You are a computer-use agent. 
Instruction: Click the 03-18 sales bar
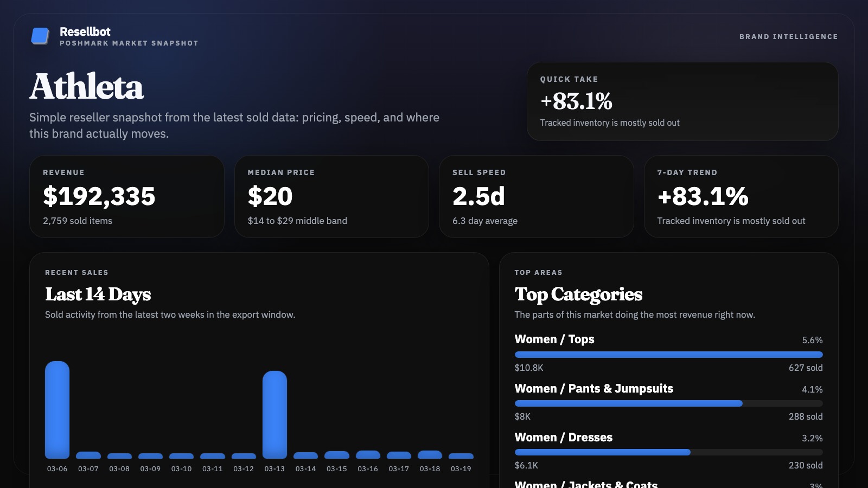[430, 455]
